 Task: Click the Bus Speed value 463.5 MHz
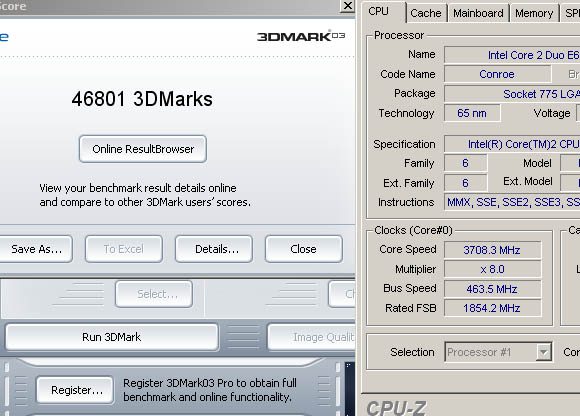(x=492, y=289)
